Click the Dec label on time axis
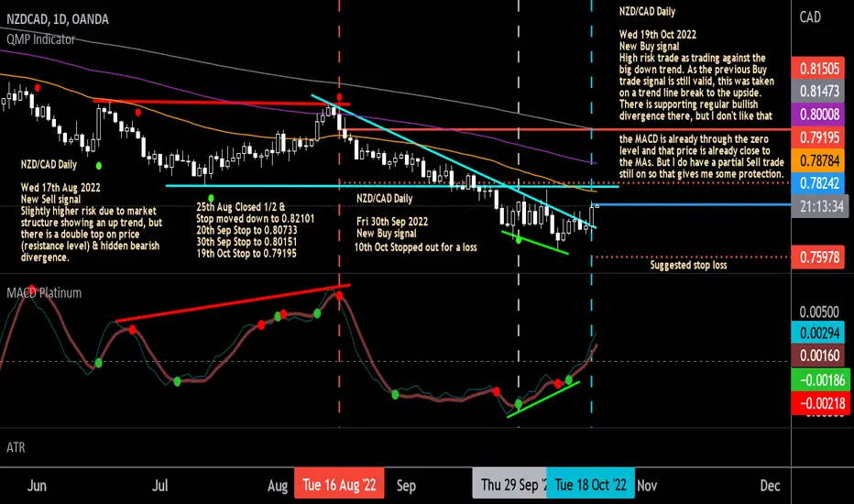The width and height of the screenshot is (854, 504). [x=770, y=486]
